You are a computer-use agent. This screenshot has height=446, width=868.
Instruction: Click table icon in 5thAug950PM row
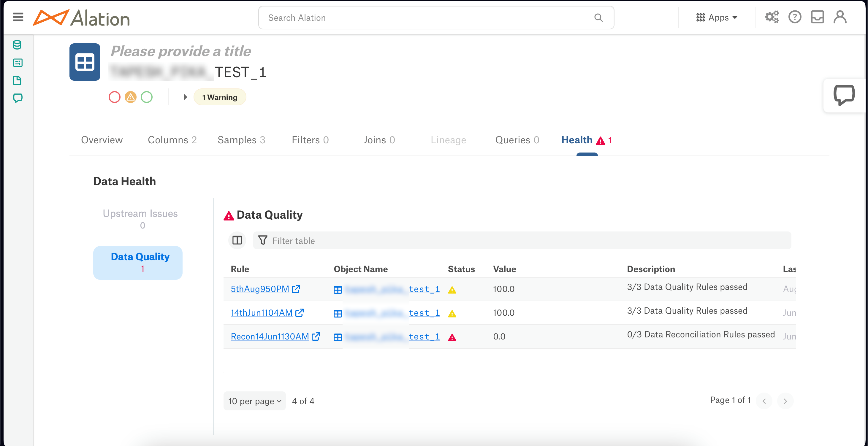point(338,290)
